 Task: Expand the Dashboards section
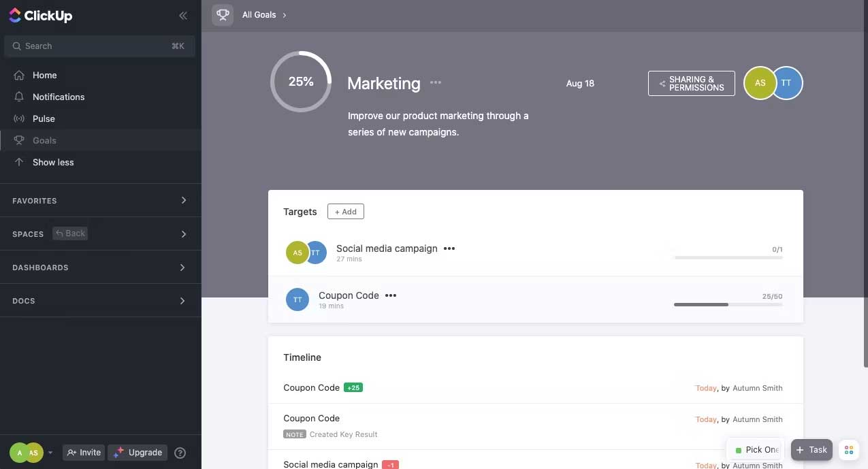click(x=182, y=268)
